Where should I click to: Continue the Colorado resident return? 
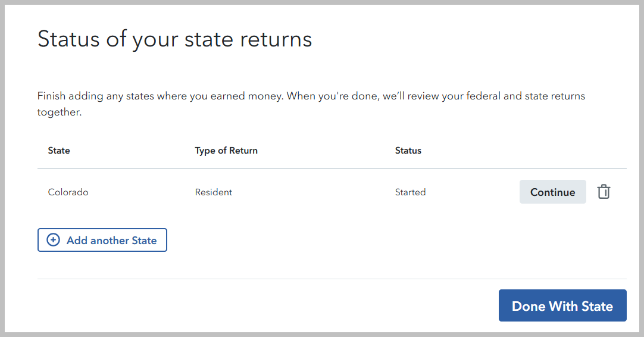pos(552,192)
